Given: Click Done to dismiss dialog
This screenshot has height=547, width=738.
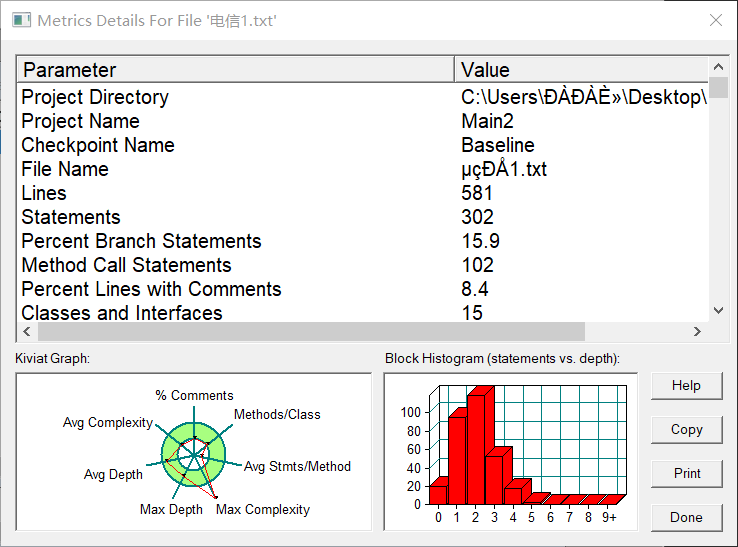Looking at the screenshot, I should [x=686, y=517].
